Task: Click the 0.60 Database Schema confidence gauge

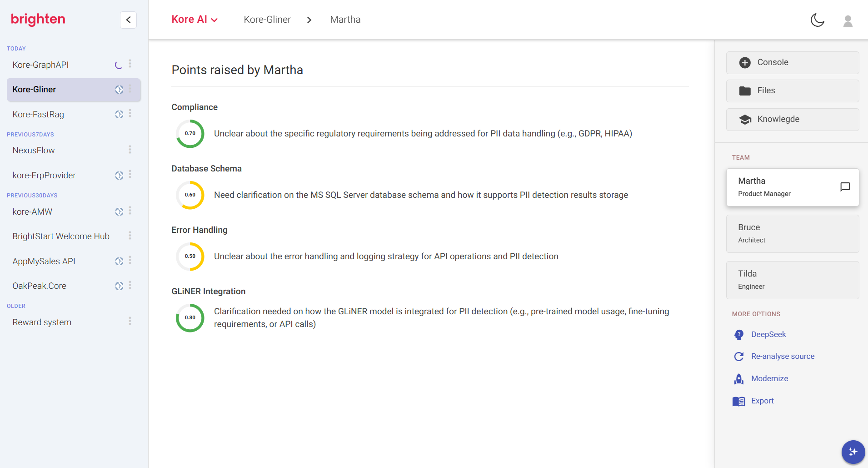Action: (190, 195)
